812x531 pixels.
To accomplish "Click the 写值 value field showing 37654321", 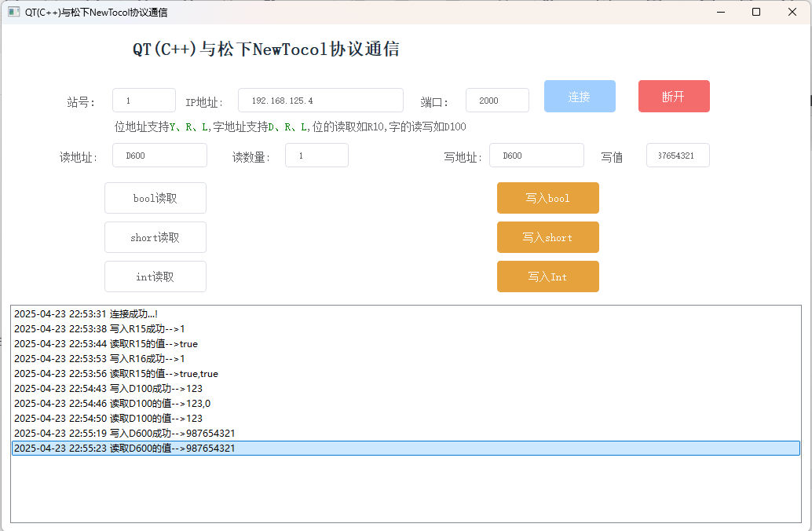I will click(678, 155).
